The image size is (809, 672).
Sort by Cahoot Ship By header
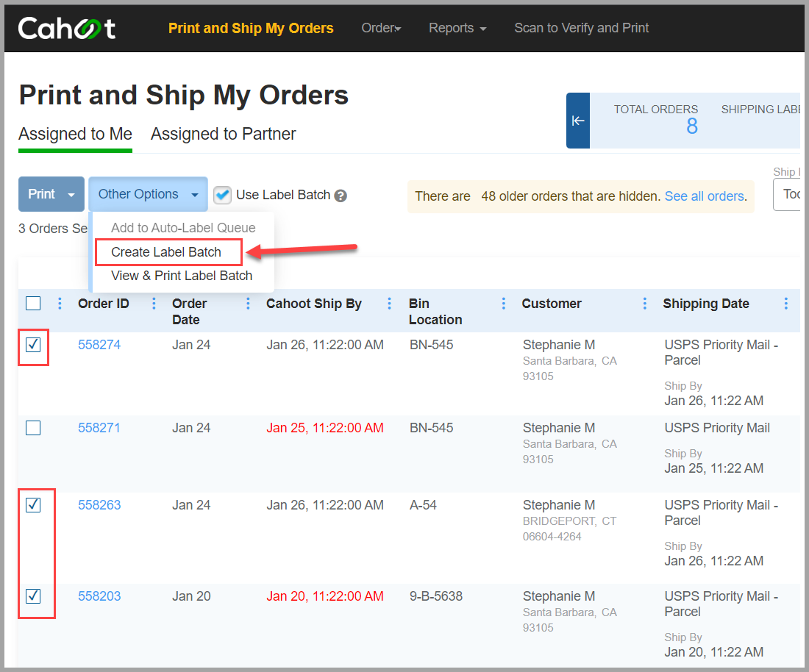314,303
